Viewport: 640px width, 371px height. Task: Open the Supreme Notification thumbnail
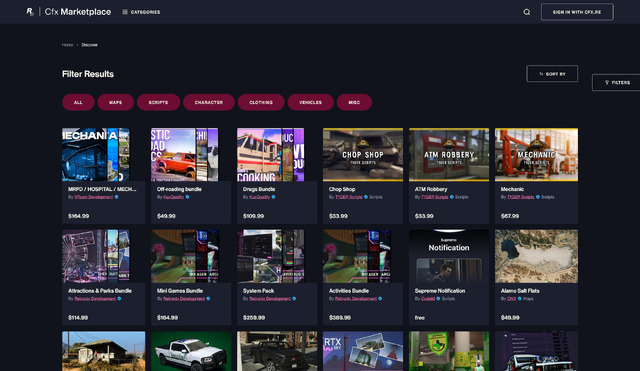[x=449, y=256]
